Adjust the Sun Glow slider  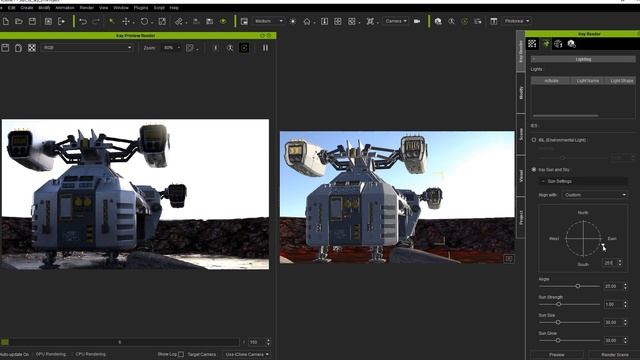point(558,340)
